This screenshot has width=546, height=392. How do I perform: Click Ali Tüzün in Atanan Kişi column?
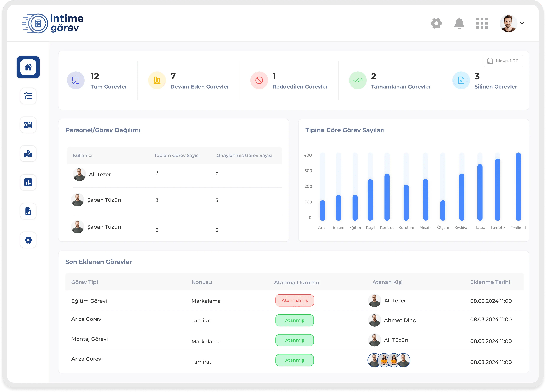(396, 340)
